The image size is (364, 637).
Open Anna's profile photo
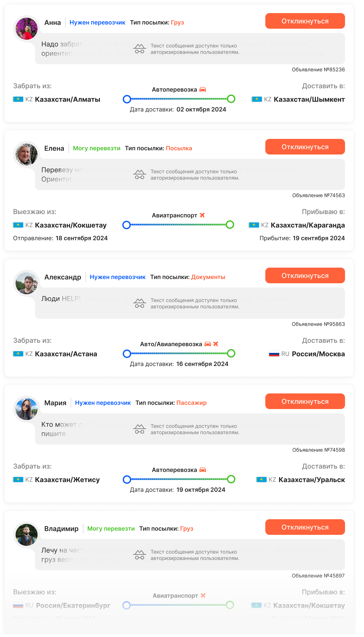pyautogui.click(x=27, y=29)
